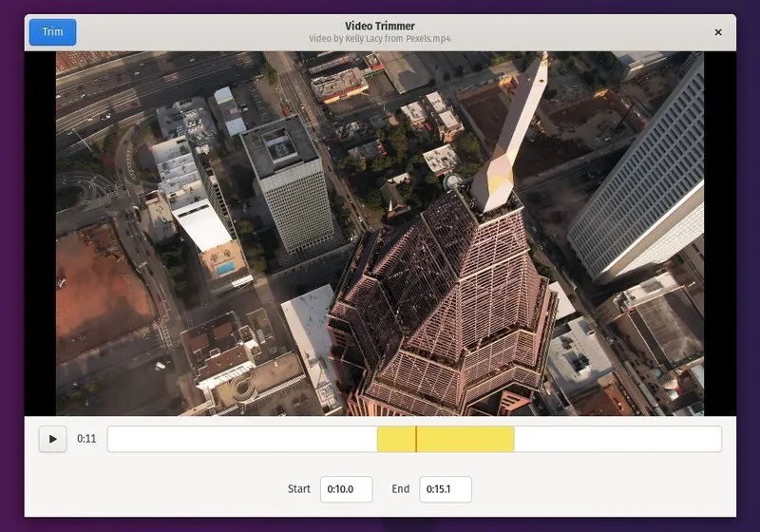The width and height of the screenshot is (760, 532).
Task: Click the video filename subtitle in the header
Action: (x=380, y=39)
